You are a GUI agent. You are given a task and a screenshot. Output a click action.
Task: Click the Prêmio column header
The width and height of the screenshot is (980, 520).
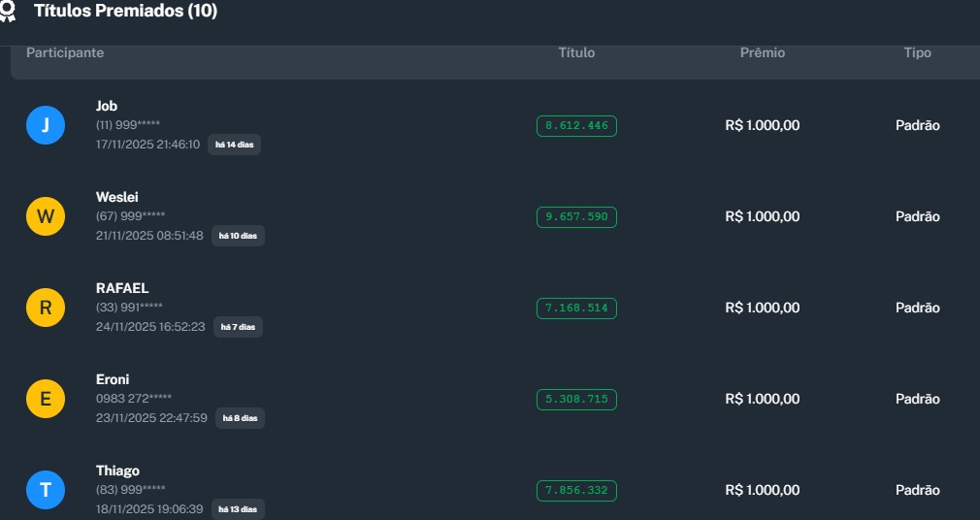[763, 53]
